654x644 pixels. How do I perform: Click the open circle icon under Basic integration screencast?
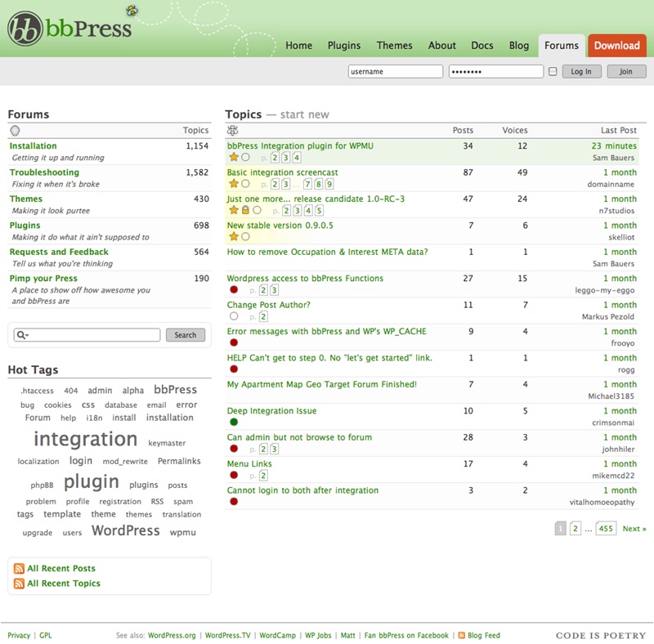point(246,184)
